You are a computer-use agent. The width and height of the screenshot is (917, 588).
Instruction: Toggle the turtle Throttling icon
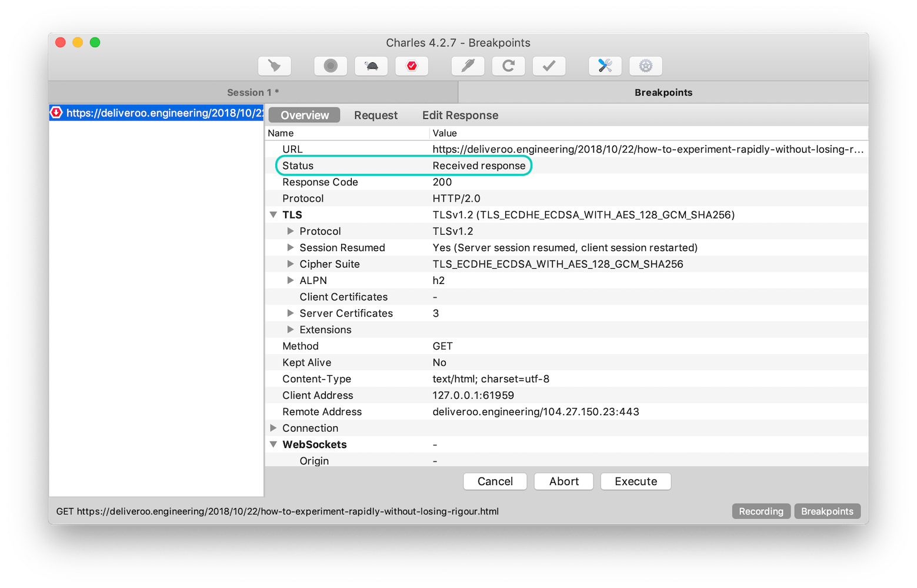[x=371, y=66]
